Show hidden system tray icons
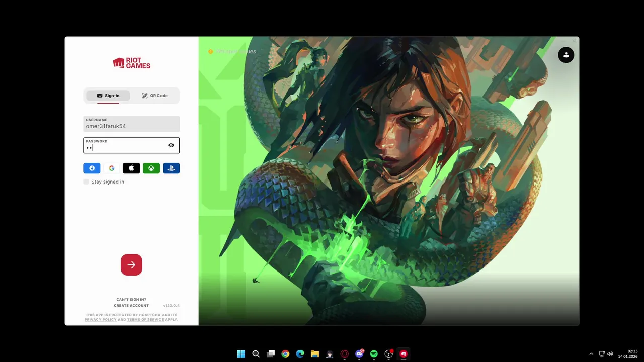Viewport: 644px width, 362px height. pyautogui.click(x=591, y=354)
